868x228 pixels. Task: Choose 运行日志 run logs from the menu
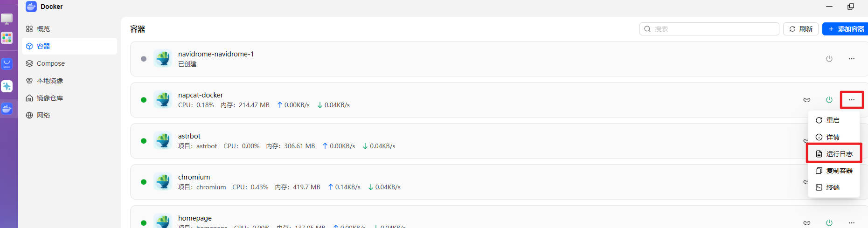coord(833,154)
